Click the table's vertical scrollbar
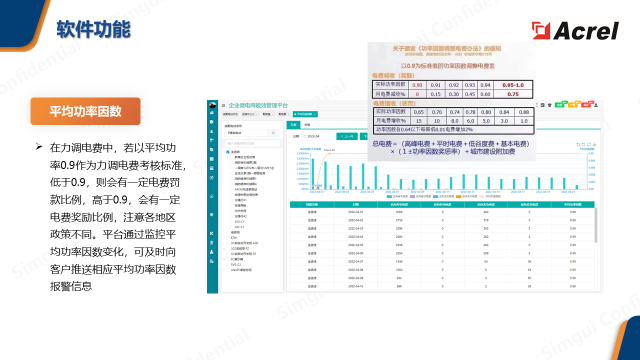This screenshot has width=640, height=360. pos(596,225)
